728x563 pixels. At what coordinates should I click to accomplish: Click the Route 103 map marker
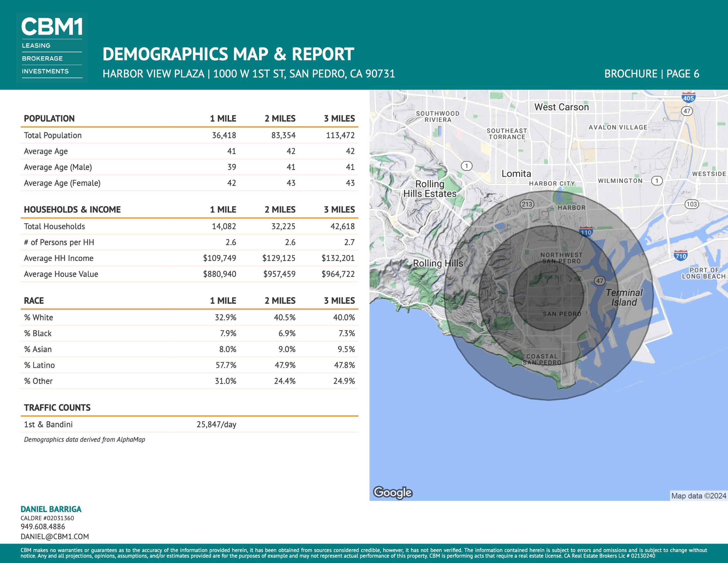click(x=692, y=204)
